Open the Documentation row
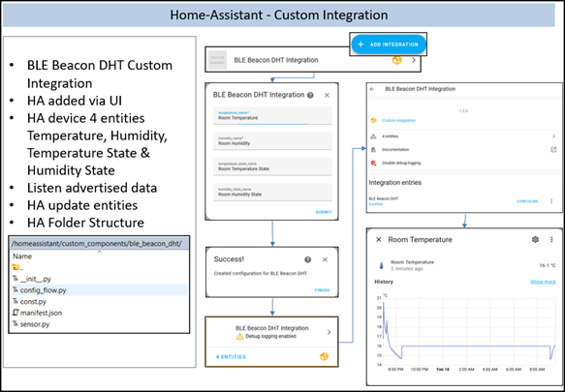565x392 pixels. coord(463,150)
